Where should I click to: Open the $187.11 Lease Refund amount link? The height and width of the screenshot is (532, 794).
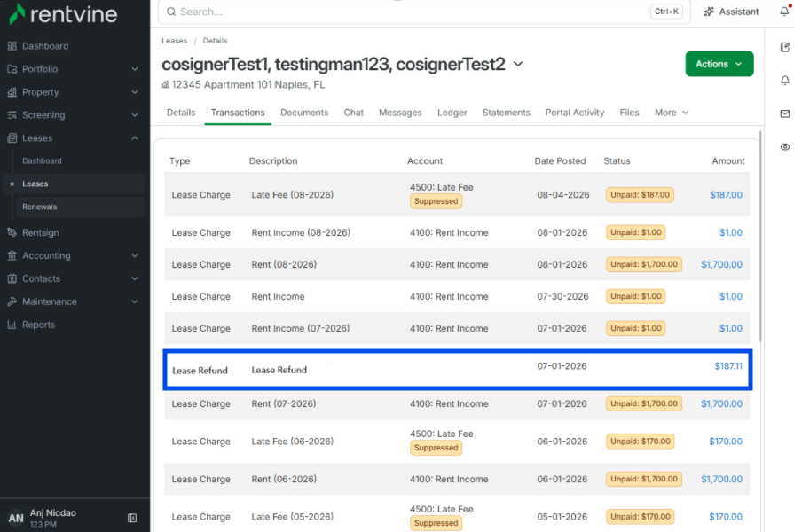click(728, 366)
